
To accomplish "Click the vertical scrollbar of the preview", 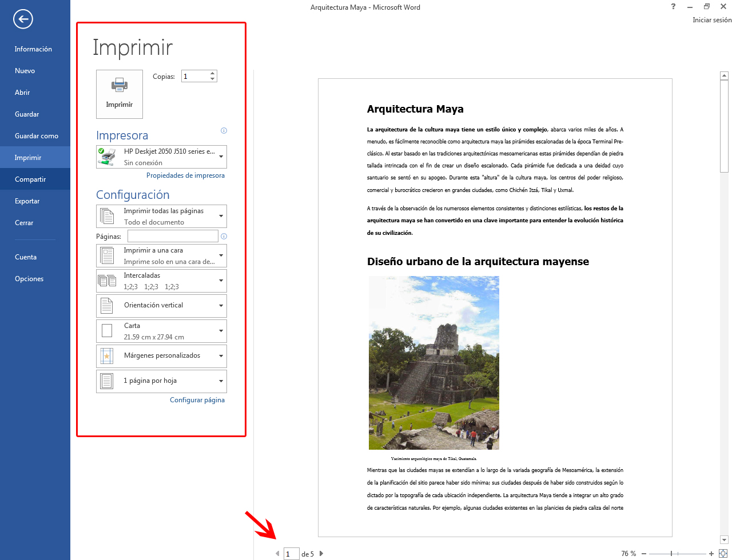I will (x=723, y=120).
